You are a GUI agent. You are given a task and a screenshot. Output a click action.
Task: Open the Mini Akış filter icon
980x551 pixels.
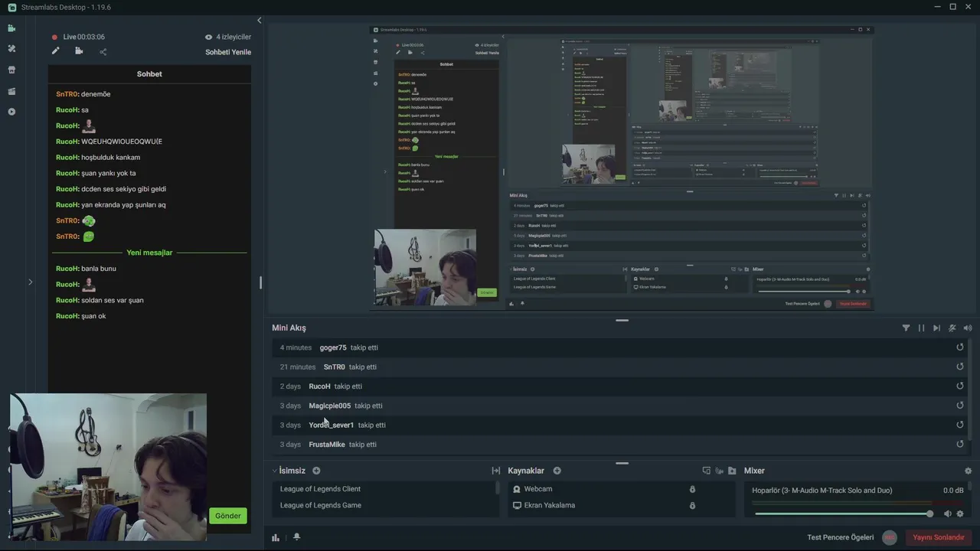coord(906,328)
